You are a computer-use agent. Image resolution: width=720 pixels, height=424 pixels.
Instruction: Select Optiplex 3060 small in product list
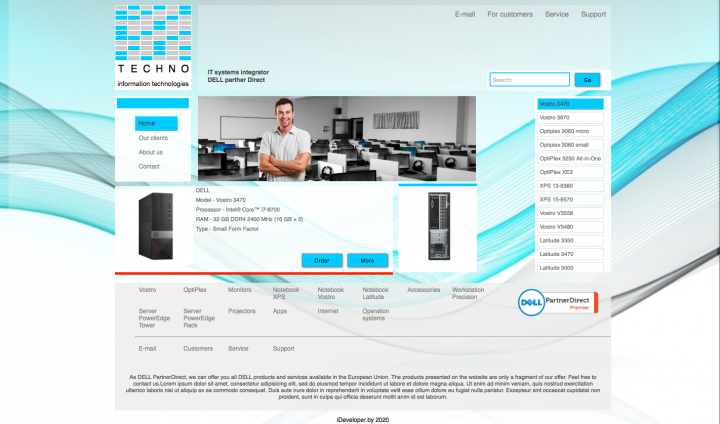pyautogui.click(x=570, y=145)
